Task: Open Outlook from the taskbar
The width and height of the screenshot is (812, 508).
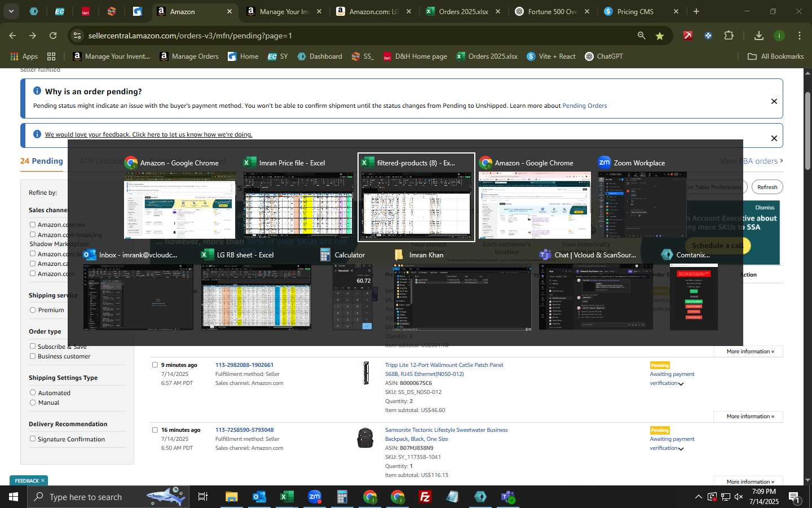Action: [259, 497]
